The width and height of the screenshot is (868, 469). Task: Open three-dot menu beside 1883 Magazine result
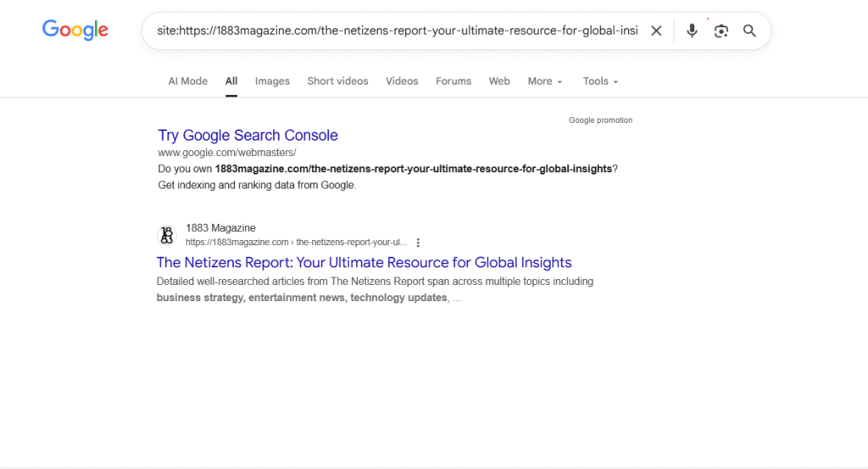[418, 243]
